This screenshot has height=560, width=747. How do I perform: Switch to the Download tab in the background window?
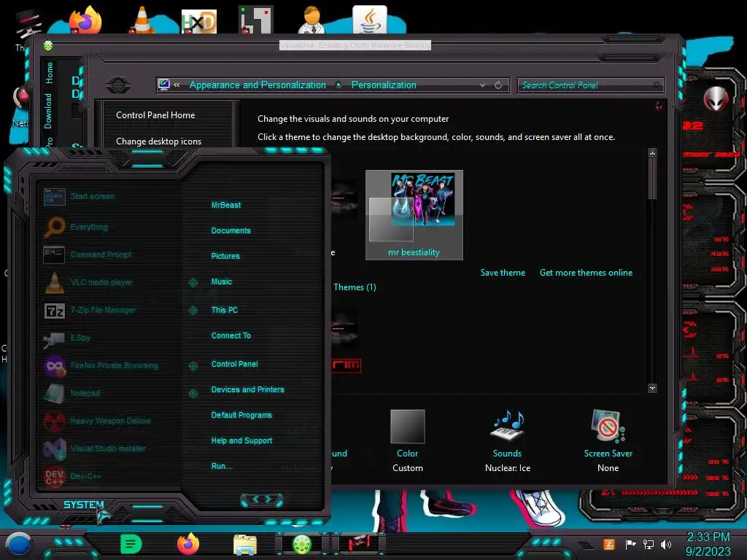48,111
